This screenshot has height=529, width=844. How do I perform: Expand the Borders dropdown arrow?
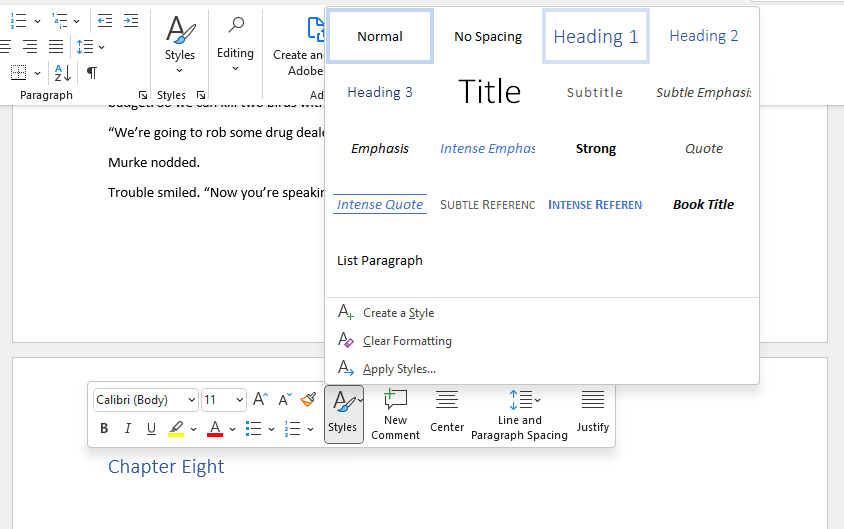37,73
